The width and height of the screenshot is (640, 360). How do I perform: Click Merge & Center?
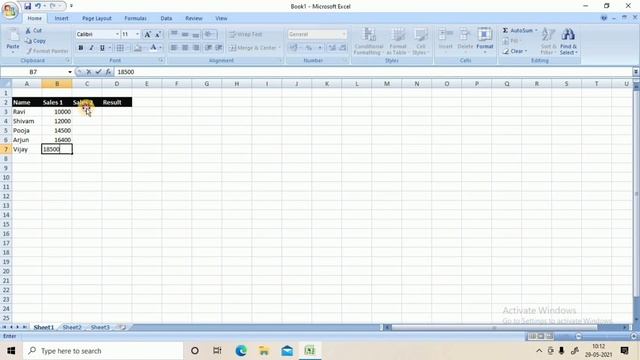(x=253, y=48)
